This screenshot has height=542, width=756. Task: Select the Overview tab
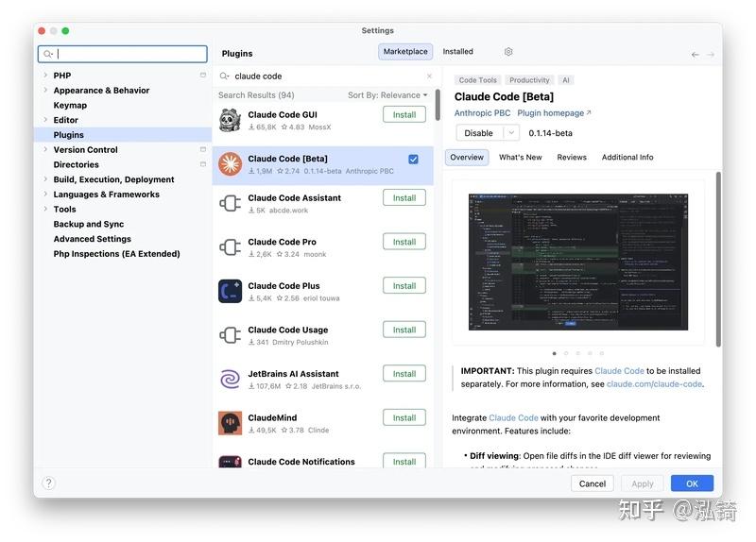tap(467, 157)
